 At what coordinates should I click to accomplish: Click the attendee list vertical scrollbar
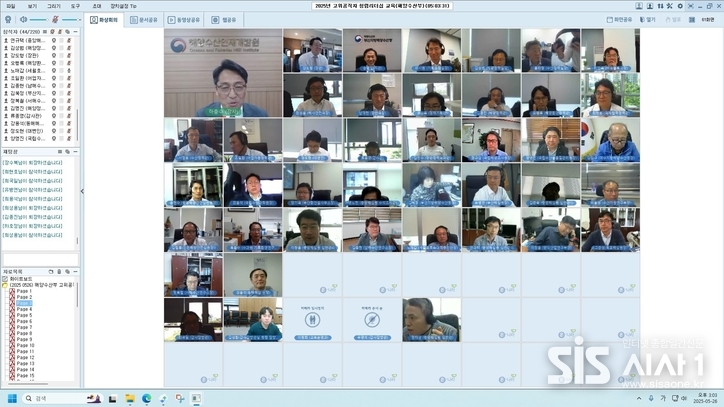pos(77,125)
